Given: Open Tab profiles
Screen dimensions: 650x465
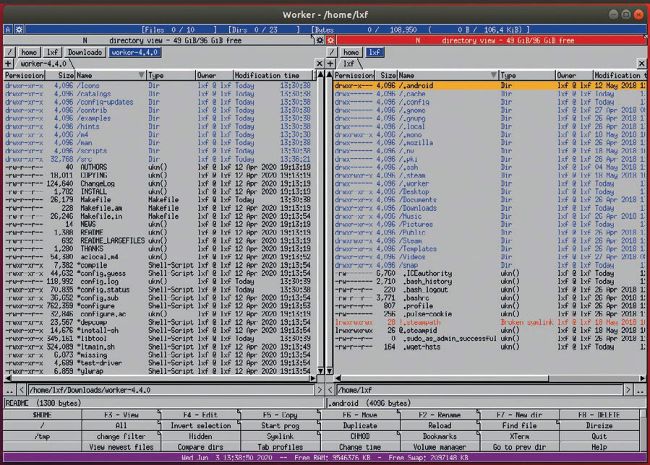Looking at the screenshot, I should pos(280,447).
